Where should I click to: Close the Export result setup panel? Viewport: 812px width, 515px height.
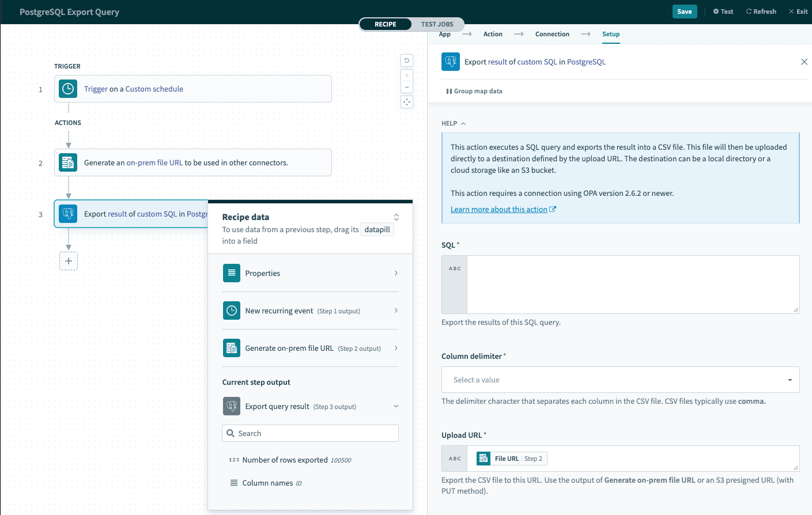point(804,62)
